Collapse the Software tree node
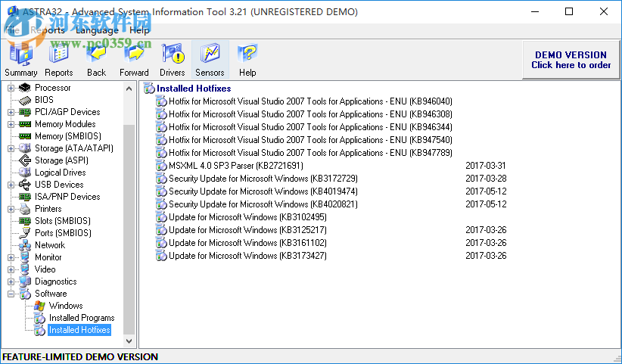The image size is (622, 364). (11, 294)
